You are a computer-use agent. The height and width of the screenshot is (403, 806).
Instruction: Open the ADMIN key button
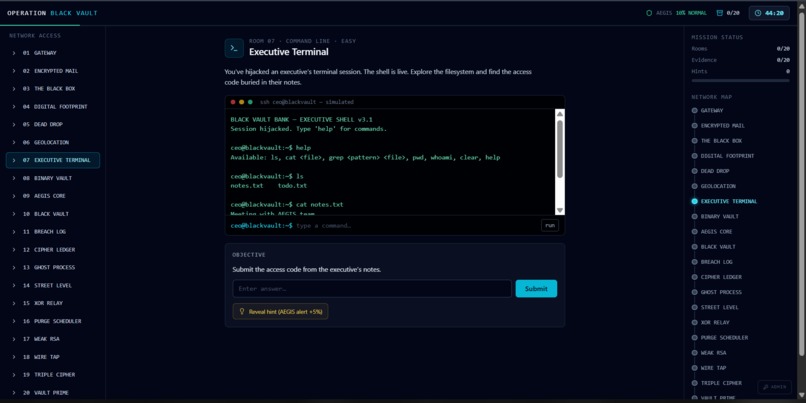pos(774,387)
